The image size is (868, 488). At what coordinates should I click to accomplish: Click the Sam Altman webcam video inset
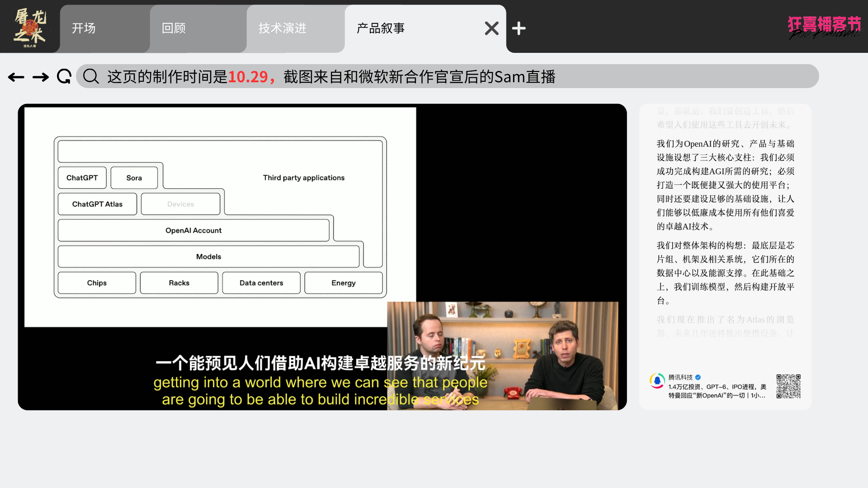(502, 356)
